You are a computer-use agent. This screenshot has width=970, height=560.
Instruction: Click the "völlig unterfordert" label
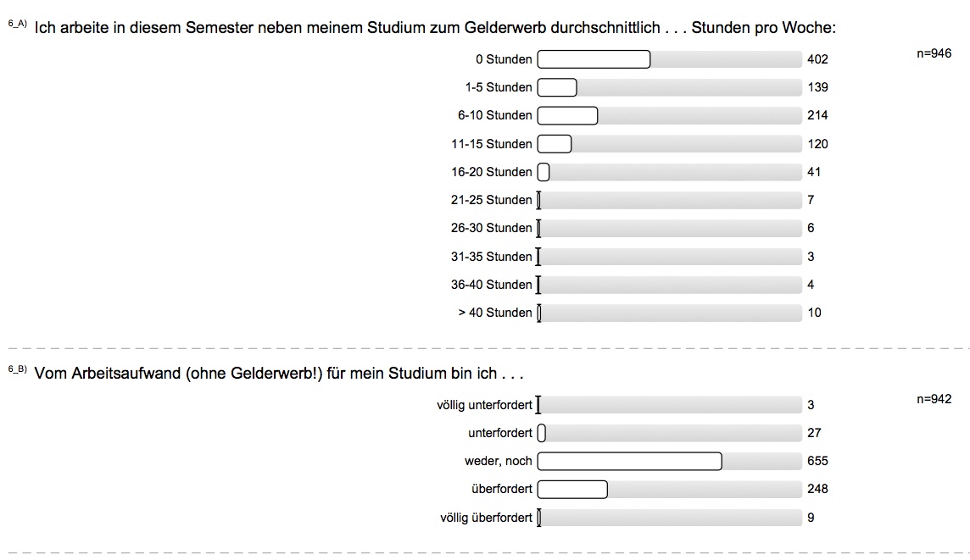tap(484, 405)
